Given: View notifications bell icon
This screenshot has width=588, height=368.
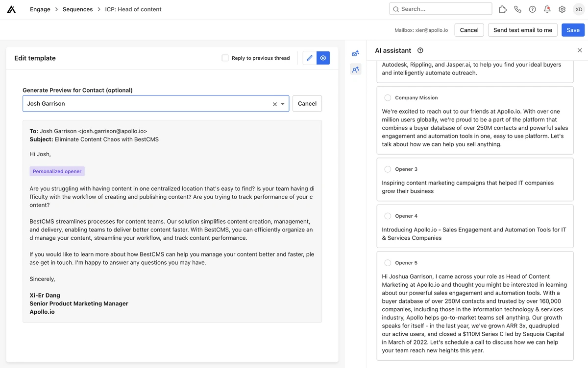Looking at the screenshot, I should (547, 9).
